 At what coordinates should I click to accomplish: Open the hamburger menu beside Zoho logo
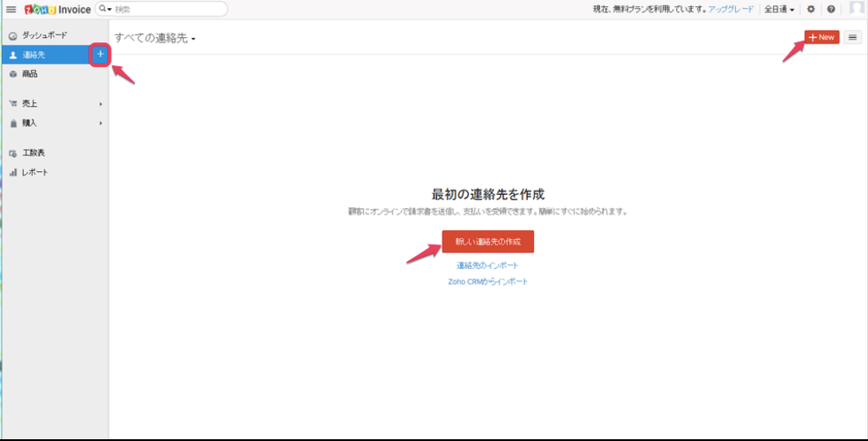(x=11, y=10)
